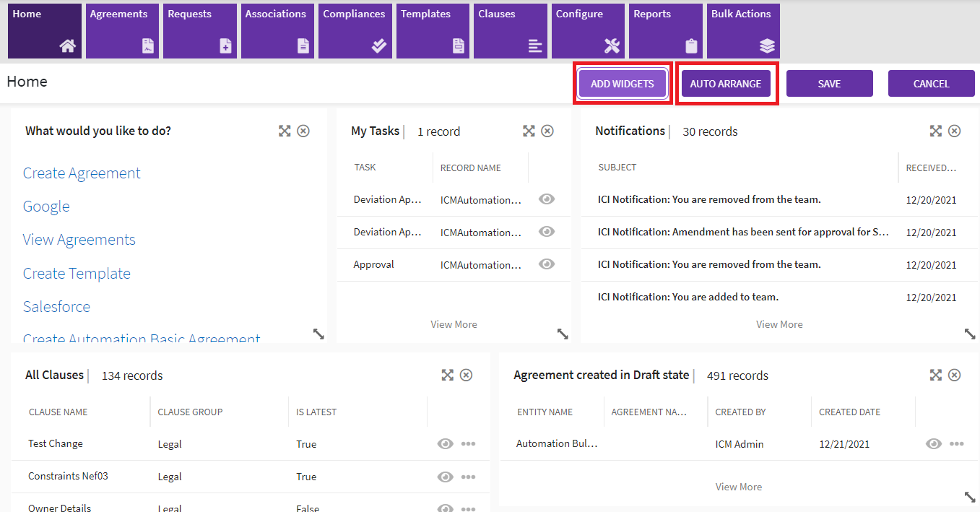
Task: Go to the Reports tab
Action: pos(666,31)
